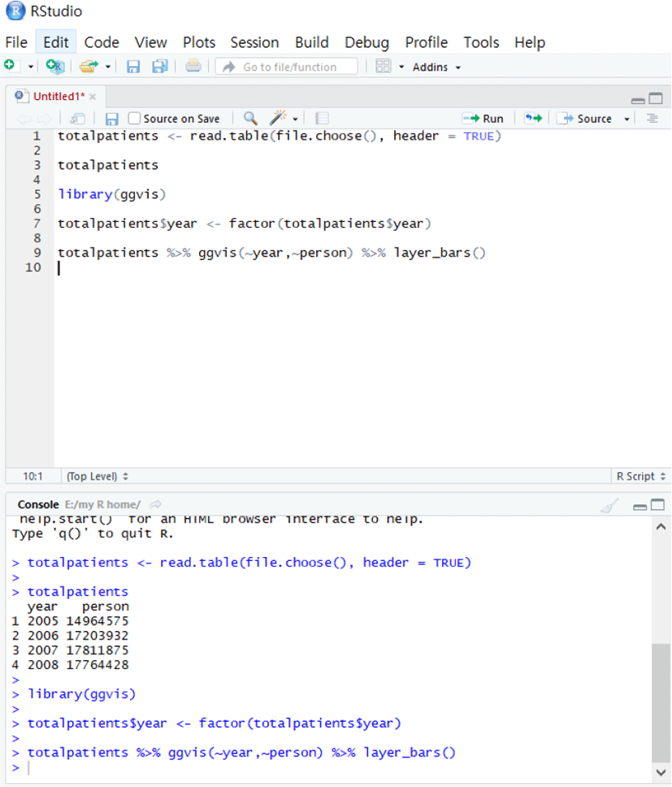Open the Debug menu

click(366, 42)
